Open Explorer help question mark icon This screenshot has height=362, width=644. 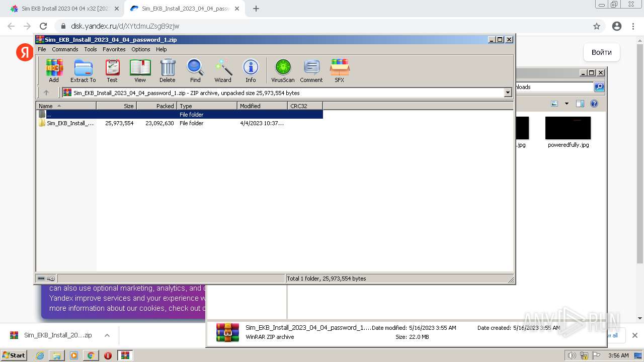pyautogui.click(x=594, y=104)
